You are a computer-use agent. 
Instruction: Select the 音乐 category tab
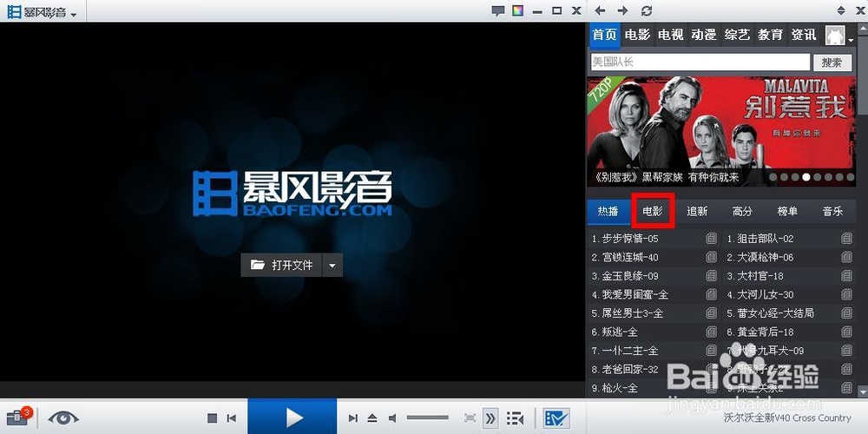tap(832, 212)
